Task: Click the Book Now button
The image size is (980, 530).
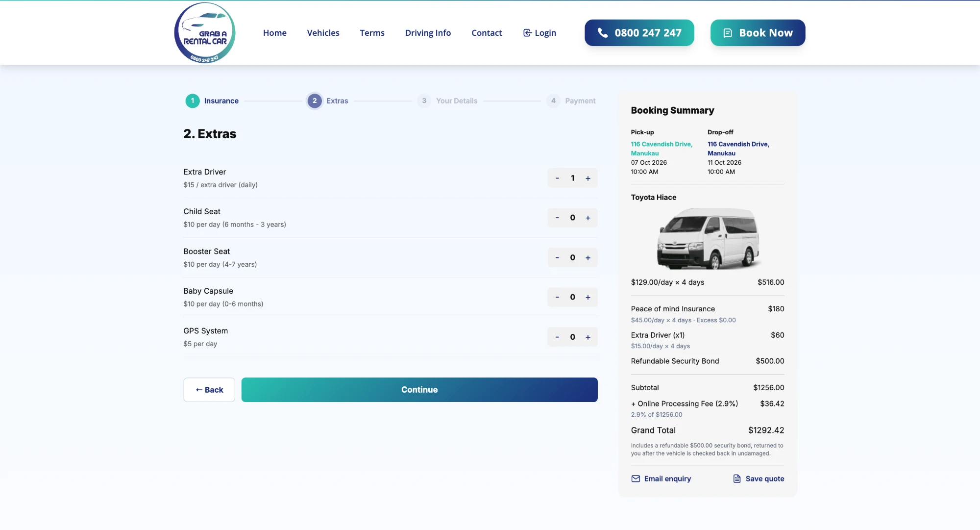Action: (x=758, y=33)
